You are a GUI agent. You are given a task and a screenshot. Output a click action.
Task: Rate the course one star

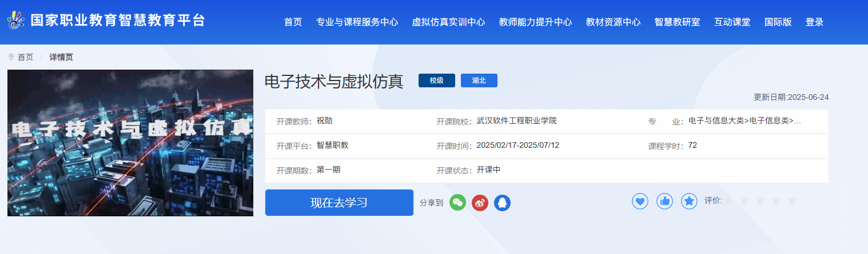tap(728, 201)
